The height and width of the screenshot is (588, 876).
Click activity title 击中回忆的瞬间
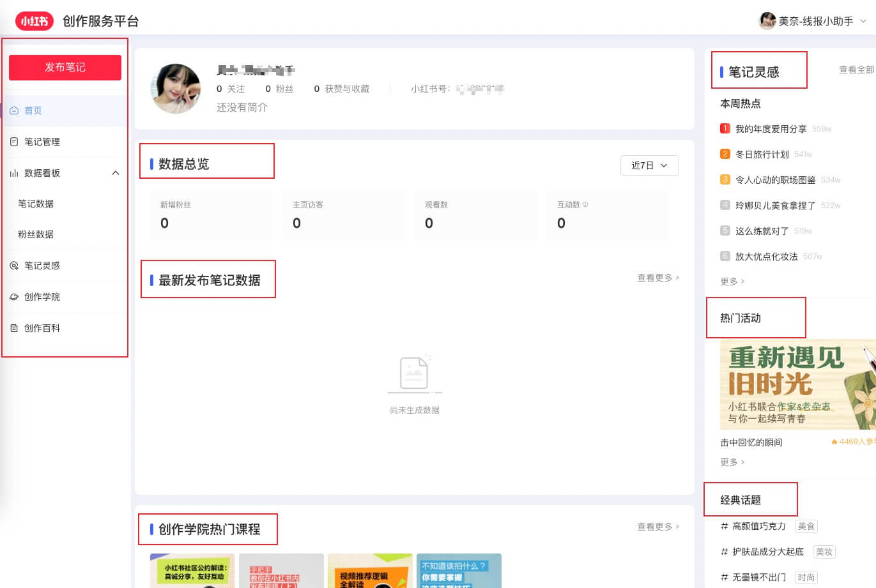tap(751, 442)
